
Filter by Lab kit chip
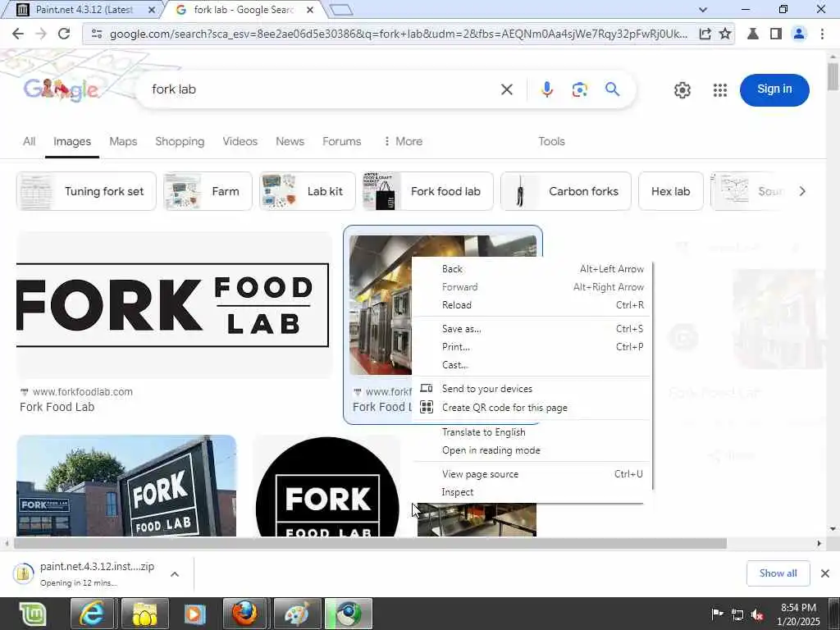pyautogui.click(x=307, y=191)
